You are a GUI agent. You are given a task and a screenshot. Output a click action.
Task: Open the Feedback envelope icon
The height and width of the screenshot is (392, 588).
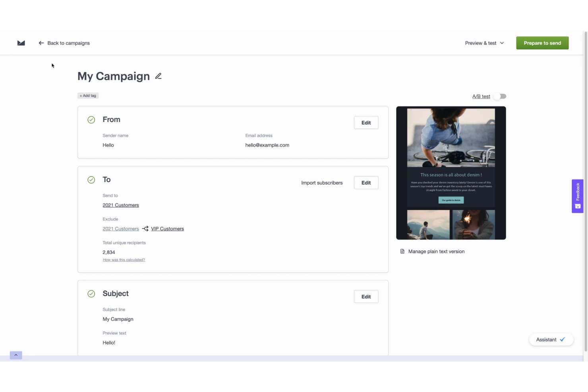577,206
